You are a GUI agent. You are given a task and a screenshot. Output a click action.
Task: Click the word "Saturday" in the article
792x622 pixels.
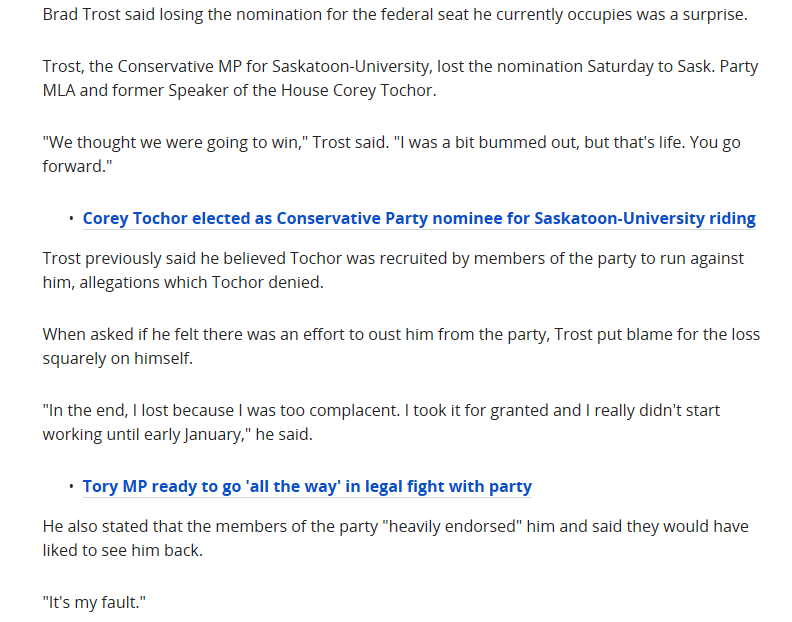pyautogui.click(x=565, y=67)
